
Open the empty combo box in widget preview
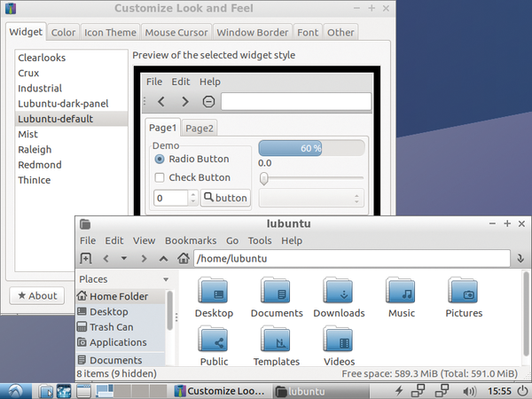[x=311, y=198]
